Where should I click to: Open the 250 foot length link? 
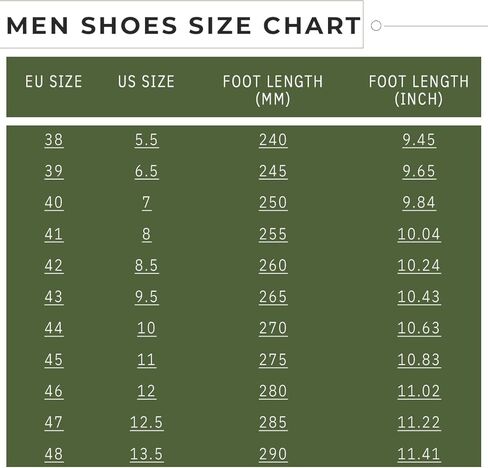click(273, 202)
